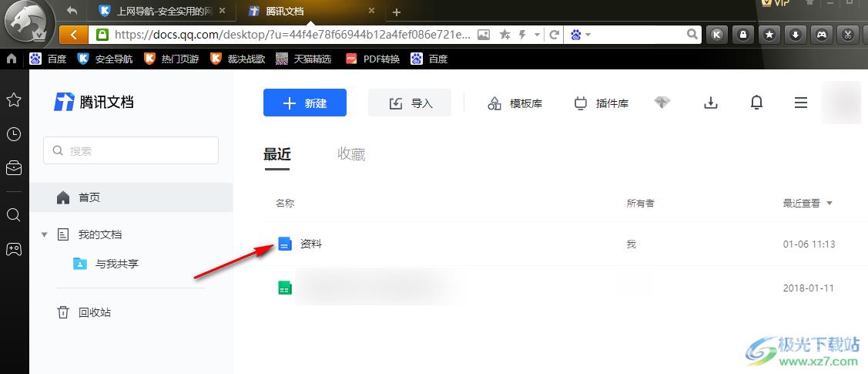The height and width of the screenshot is (374, 868).
Task: Switch to the 最近 tab
Action: click(x=276, y=154)
